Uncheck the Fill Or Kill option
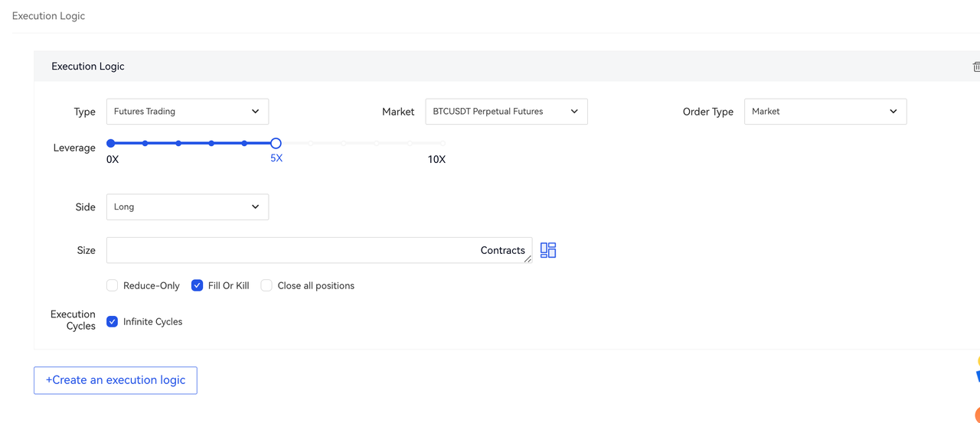980x423 pixels. [197, 285]
